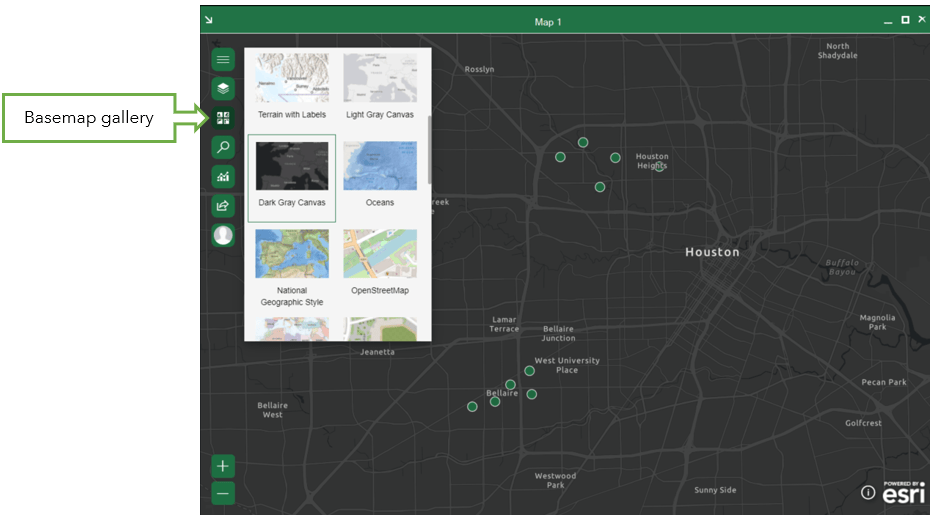This screenshot has width=935, height=519.
Task: Click the Bellaire Junction label
Action: tap(559, 333)
